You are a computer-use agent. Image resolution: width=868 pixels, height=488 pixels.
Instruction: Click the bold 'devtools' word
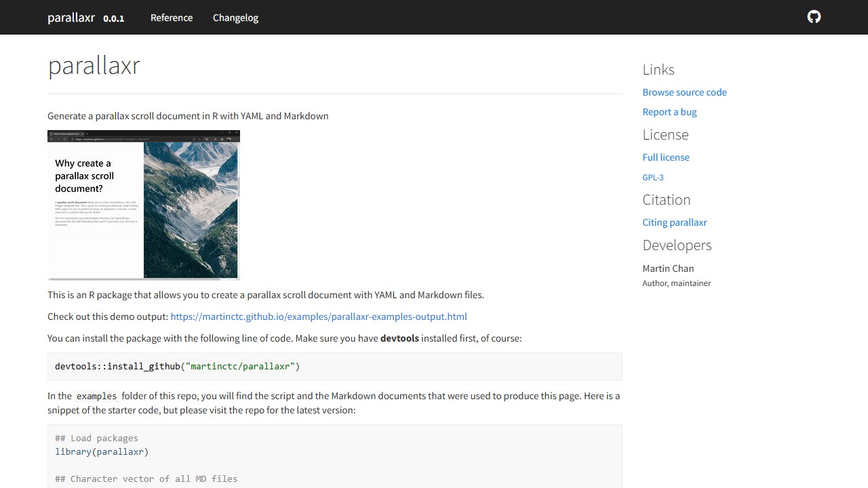tap(399, 338)
